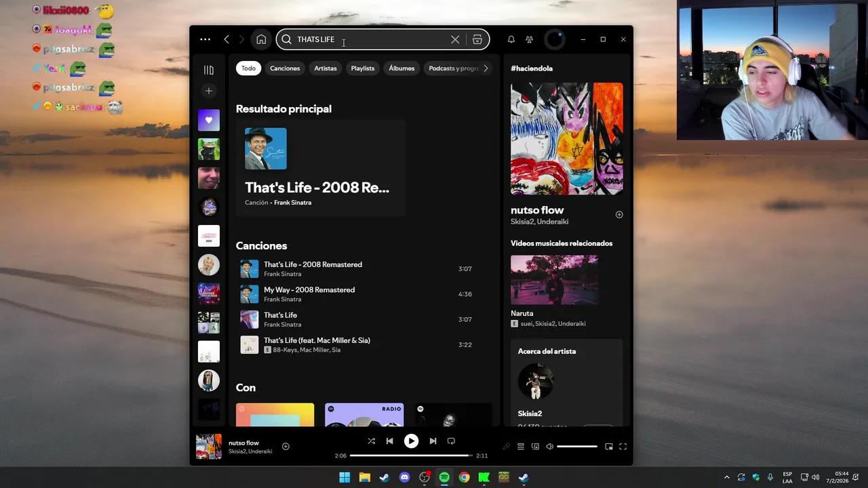Viewport: 868px width, 488px height.
Task: Add nutso flow to library in side panel
Action: coord(619,214)
